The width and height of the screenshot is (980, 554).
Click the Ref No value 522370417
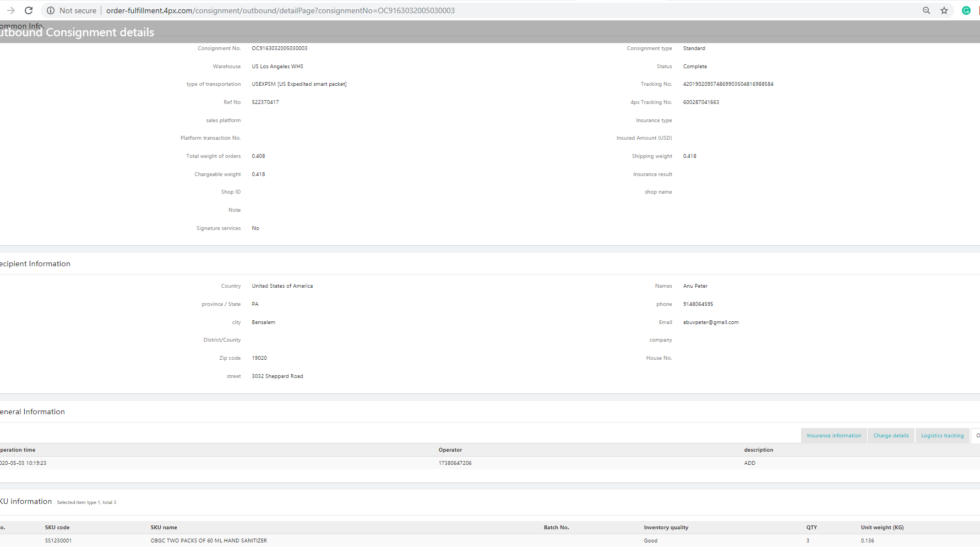[x=265, y=102]
